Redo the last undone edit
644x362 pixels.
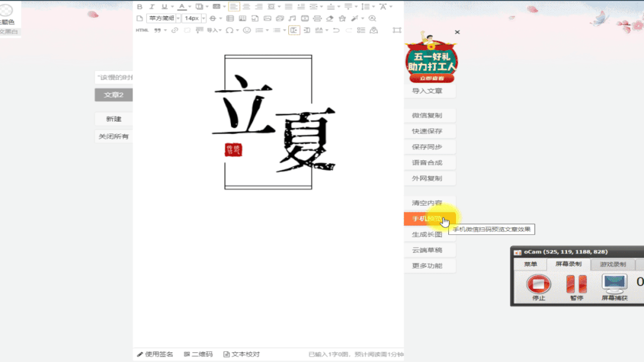point(349,30)
